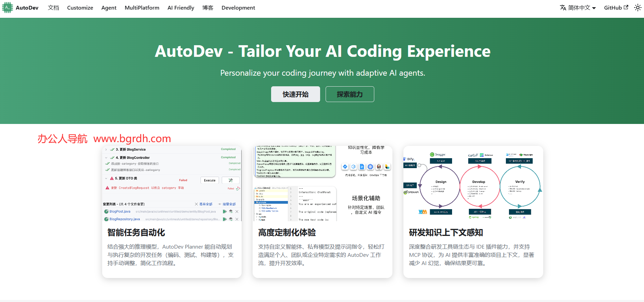The image size is (644, 302).
Task: Open the AutoDev home link text
Action: 27,8
